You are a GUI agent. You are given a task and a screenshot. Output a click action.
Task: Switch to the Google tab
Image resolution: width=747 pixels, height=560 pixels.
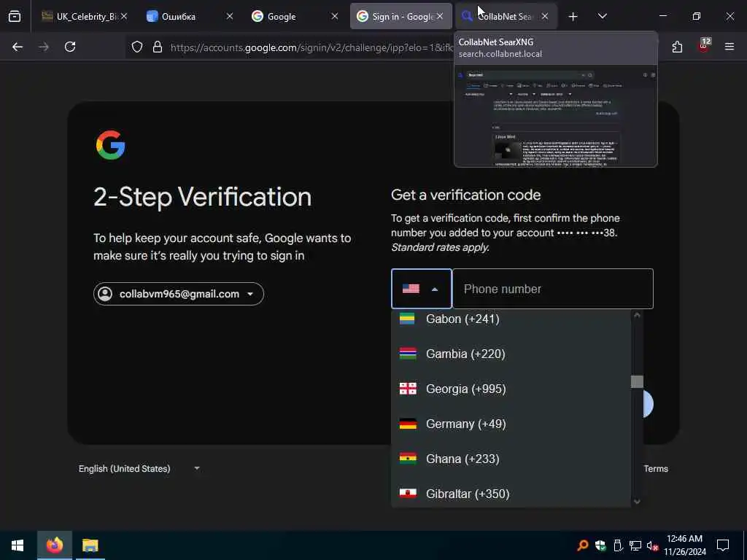pyautogui.click(x=281, y=16)
